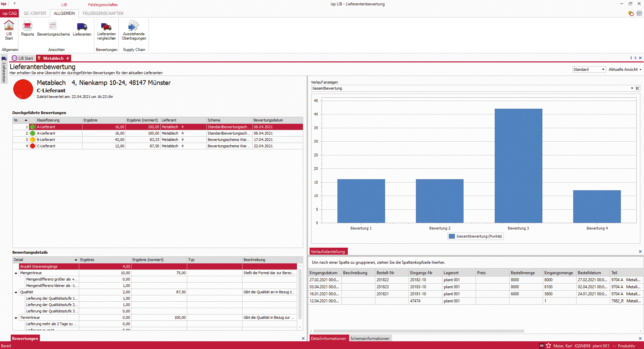Select the LIB Start document tab
Screen dimensions: 644x349
[23, 58]
